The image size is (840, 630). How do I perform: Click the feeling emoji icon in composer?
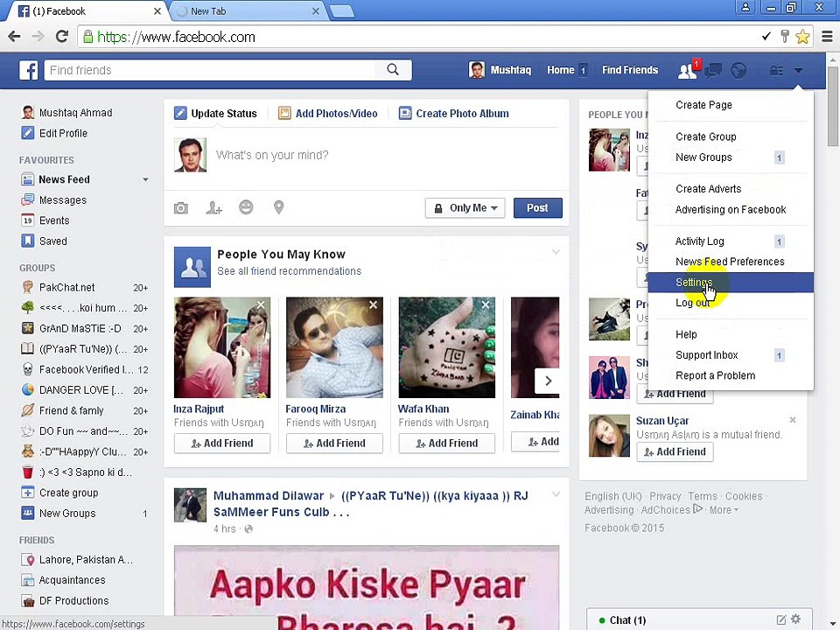[x=246, y=207]
